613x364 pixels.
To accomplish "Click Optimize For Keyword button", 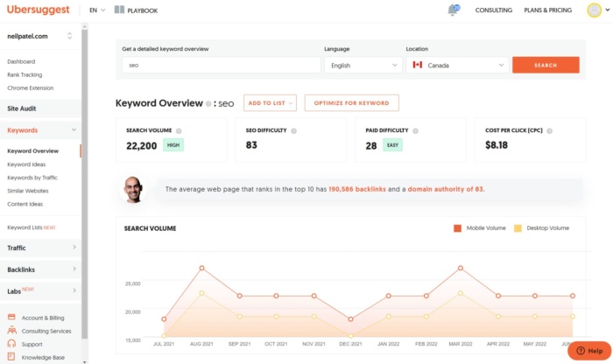I will coord(351,103).
